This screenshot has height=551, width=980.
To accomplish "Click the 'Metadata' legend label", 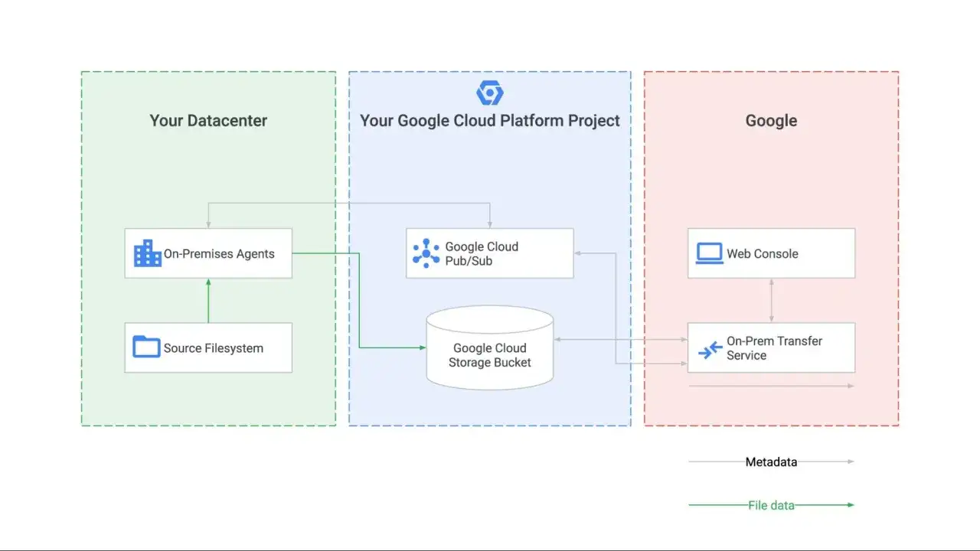I will (x=771, y=461).
